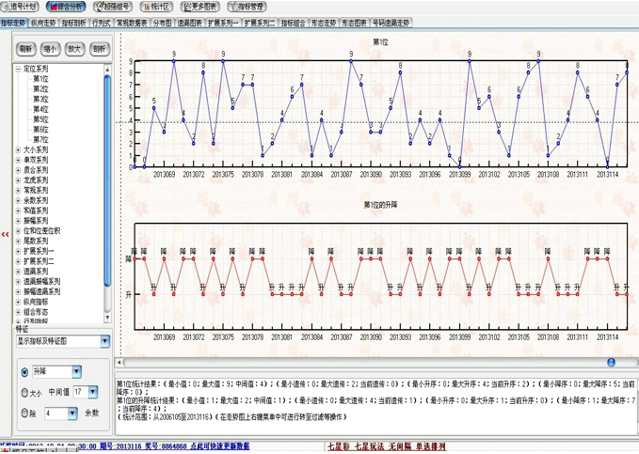Switch to the 行列式 tab
This screenshot has width=639, height=454.
101,23
